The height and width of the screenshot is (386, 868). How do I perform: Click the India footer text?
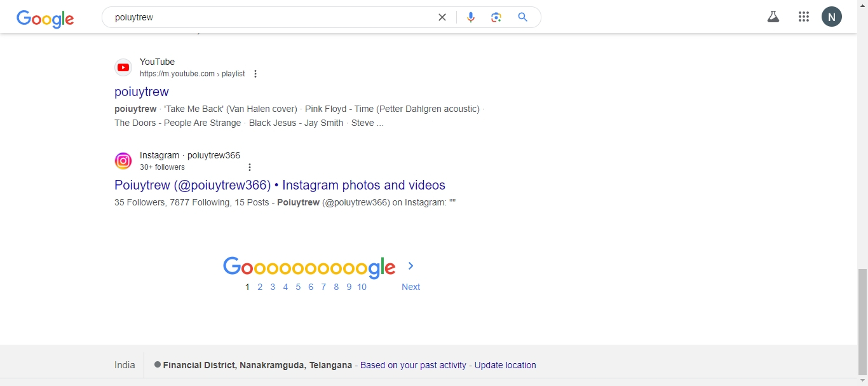coord(125,365)
